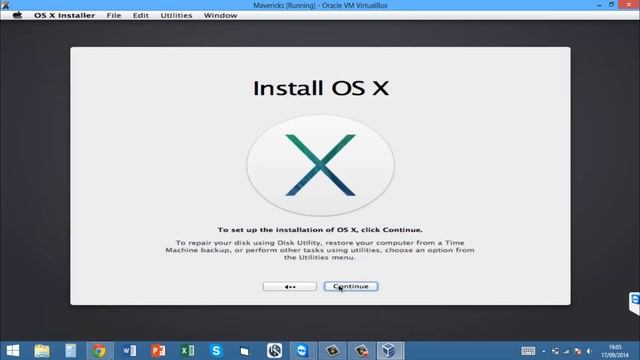This screenshot has width=640, height=360.
Task: Click the taskbar app icon with the red badge
Action: [x=361, y=351]
